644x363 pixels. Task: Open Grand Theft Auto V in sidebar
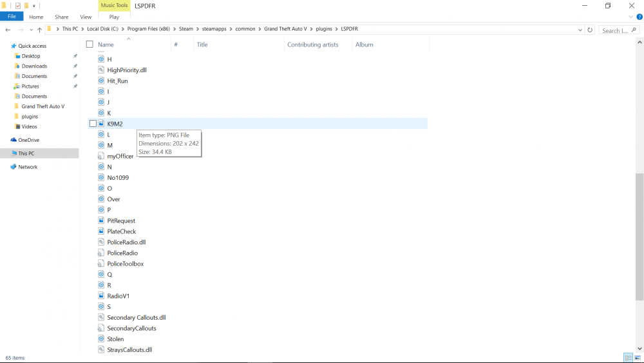(x=43, y=106)
